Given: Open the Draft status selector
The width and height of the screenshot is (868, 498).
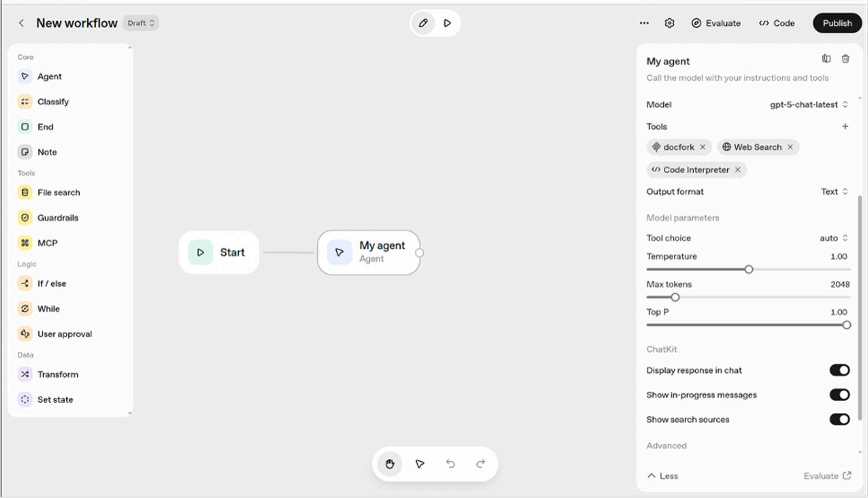Looking at the screenshot, I should pyautogui.click(x=140, y=23).
